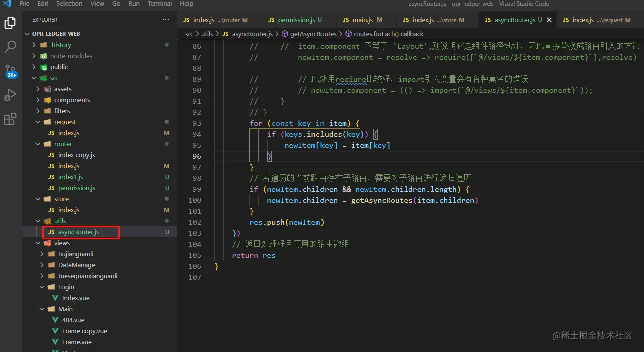This screenshot has height=352, width=644.
Task: Click the EXPLORER panel title
Action: 45,20
